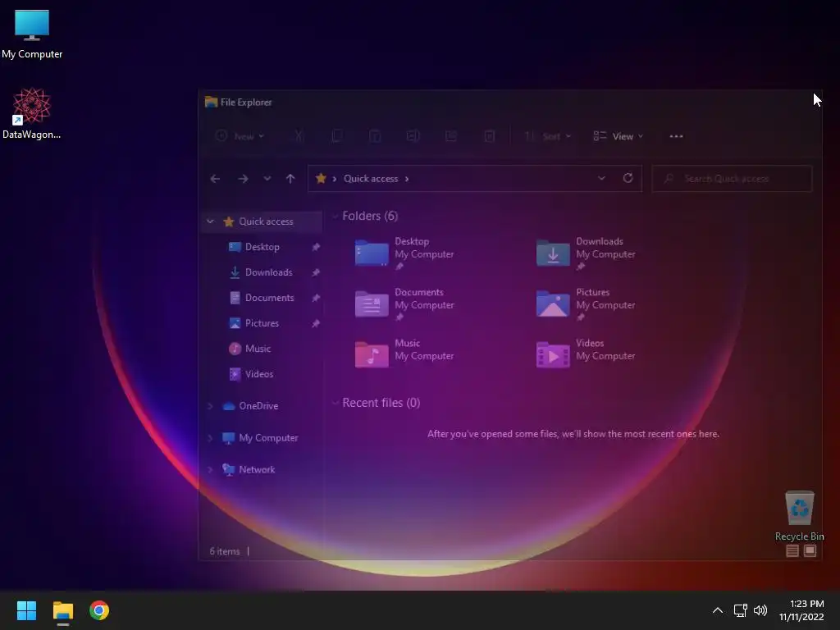Click the pin icon beside sidebar Pictures
The width and height of the screenshot is (840, 630).
coord(316,323)
